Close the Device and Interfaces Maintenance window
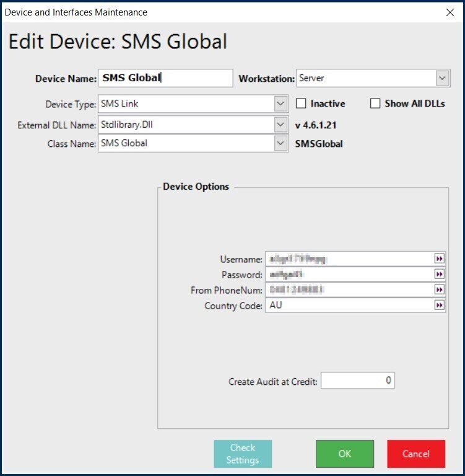Image resolution: width=465 pixels, height=476 pixels. [x=450, y=12]
